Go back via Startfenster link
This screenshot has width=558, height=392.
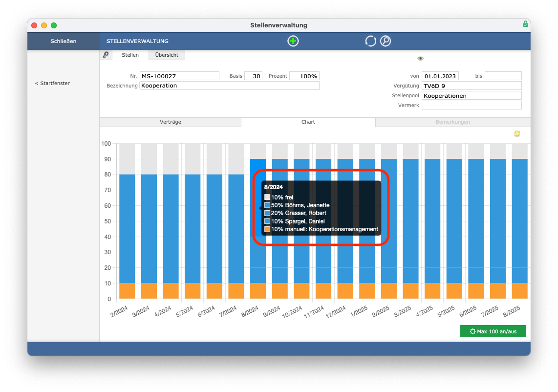tap(52, 83)
